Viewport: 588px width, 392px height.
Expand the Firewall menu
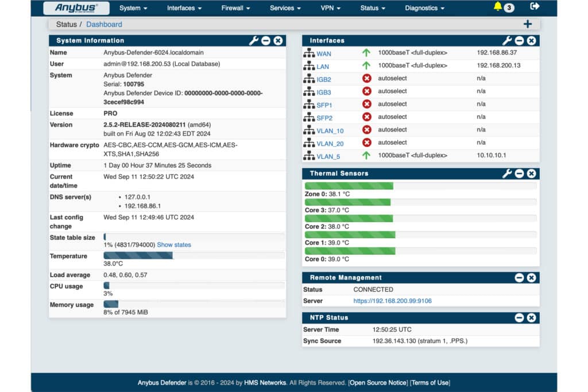coord(235,8)
